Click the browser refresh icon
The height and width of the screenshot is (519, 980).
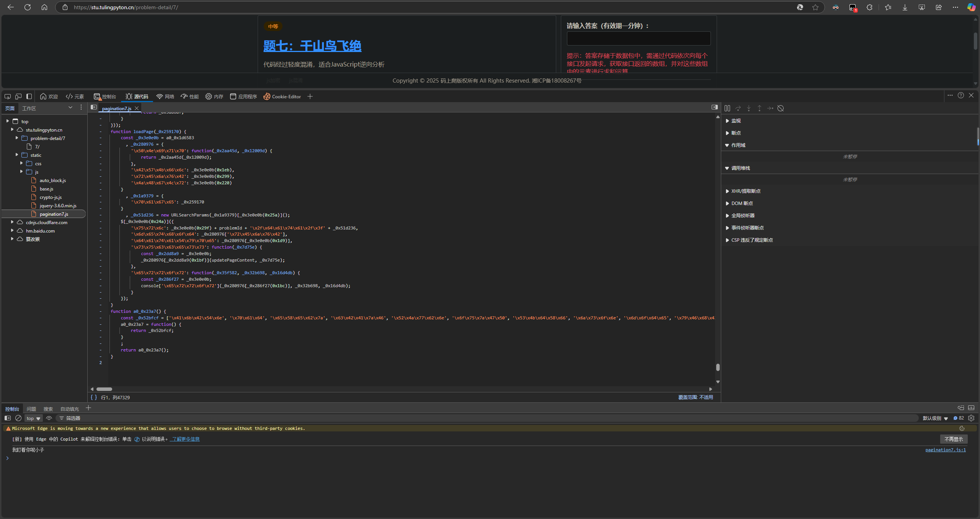pos(28,7)
